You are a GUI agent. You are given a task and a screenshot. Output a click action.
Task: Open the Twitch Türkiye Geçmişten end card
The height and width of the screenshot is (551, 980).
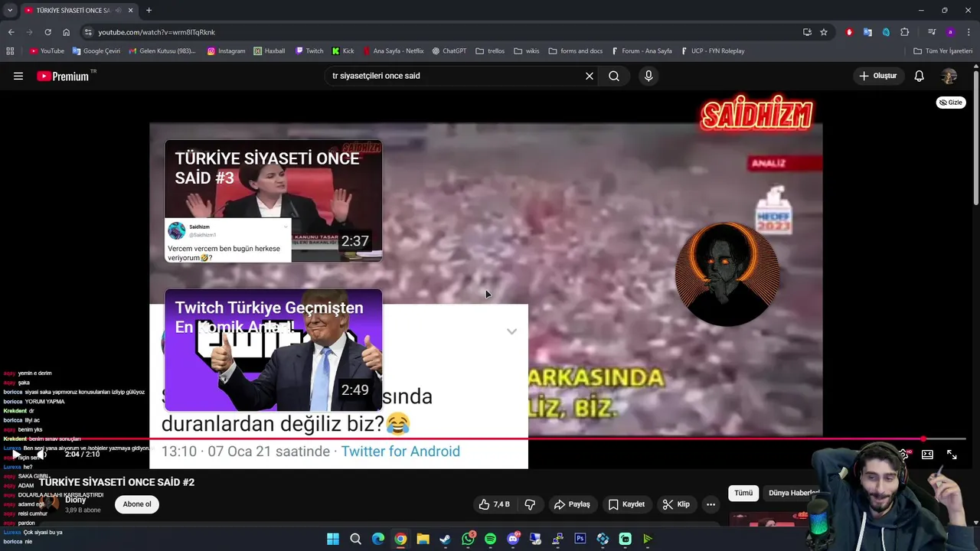[273, 350]
